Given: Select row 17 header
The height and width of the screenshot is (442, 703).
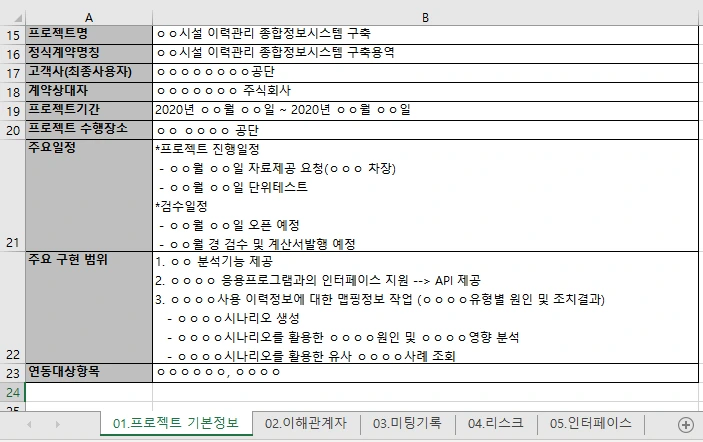Looking at the screenshot, I should pos(13,73).
